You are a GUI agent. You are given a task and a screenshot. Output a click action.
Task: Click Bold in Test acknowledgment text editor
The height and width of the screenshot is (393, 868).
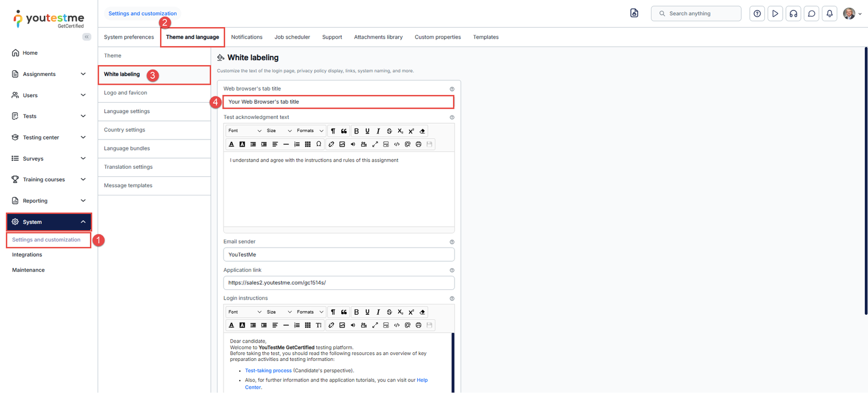tap(356, 131)
